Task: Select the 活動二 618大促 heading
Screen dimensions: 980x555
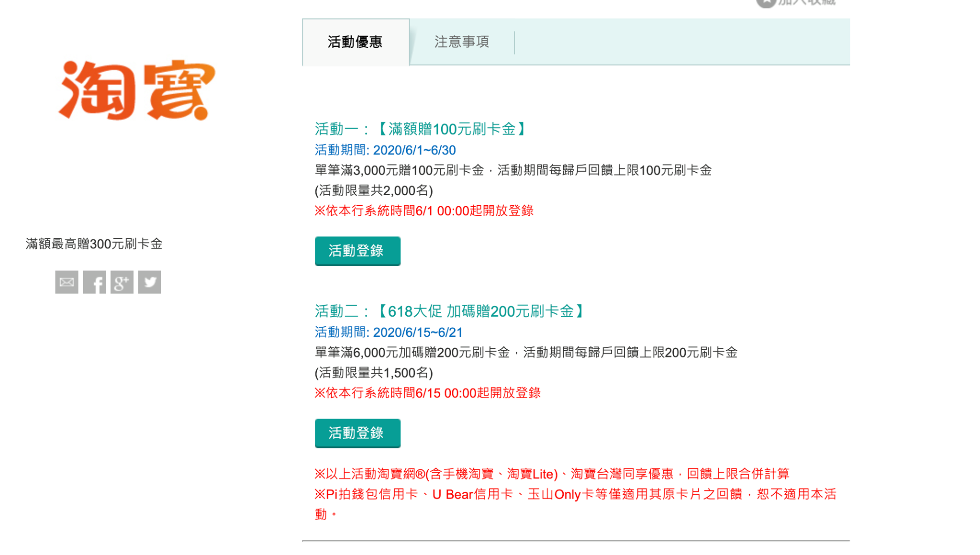Action: (451, 311)
